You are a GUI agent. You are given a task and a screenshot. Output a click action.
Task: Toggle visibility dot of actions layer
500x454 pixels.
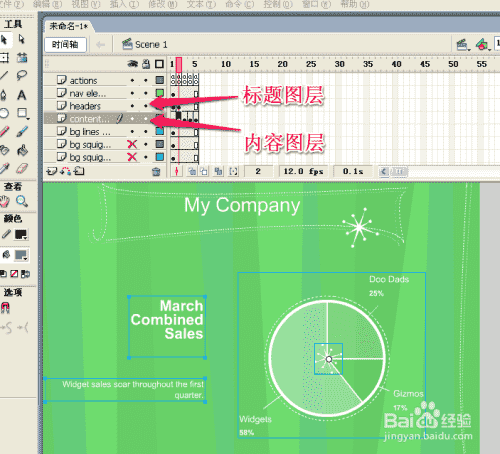point(132,80)
